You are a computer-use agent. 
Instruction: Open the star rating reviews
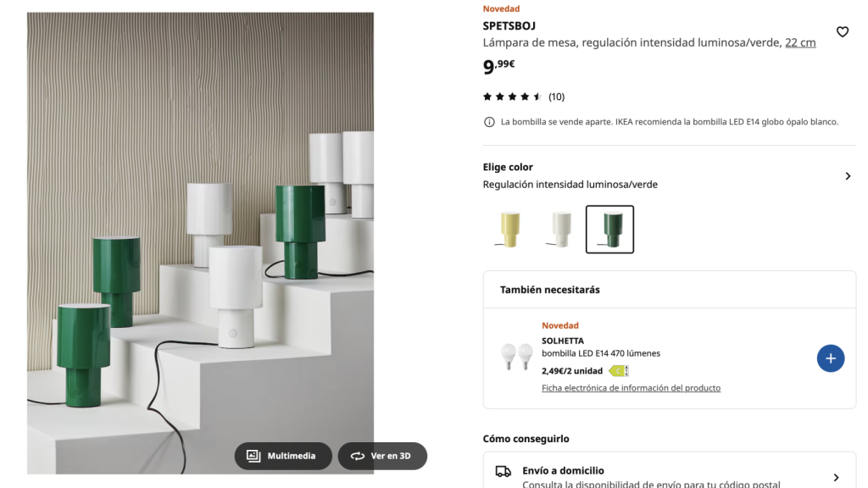pyautogui.click(x=512, y=97)
